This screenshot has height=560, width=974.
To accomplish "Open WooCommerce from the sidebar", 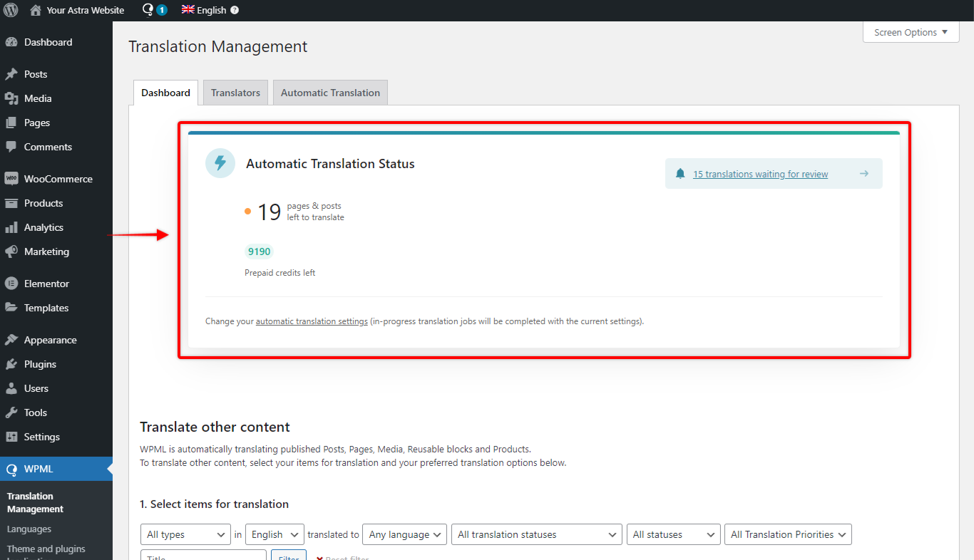I will 58,179.
